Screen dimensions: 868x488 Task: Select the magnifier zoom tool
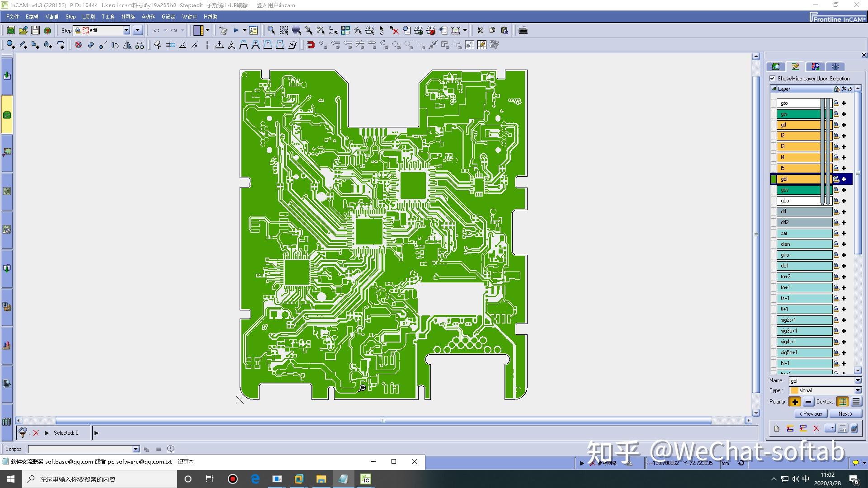coord(271,30)
